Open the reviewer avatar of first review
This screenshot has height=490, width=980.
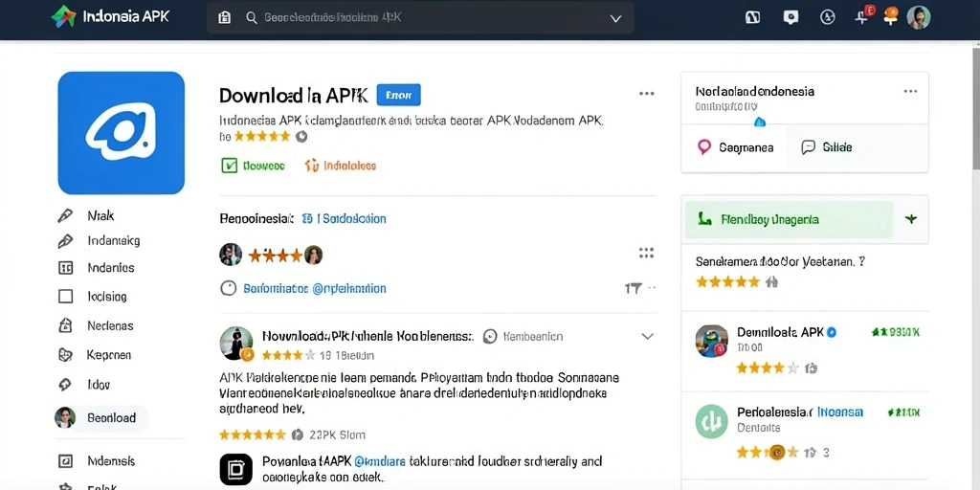[x=236, y=344]
